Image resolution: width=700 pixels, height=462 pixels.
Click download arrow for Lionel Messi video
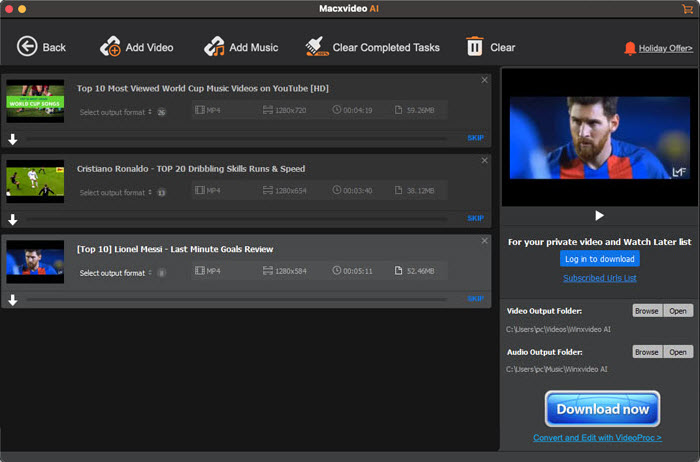pos(13,300)
